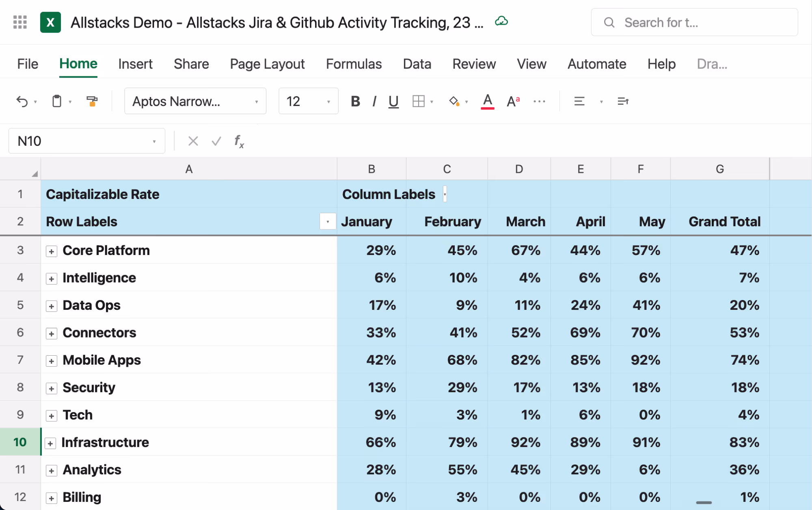Select the Capitalizable Rate cell

pos(189,194)
